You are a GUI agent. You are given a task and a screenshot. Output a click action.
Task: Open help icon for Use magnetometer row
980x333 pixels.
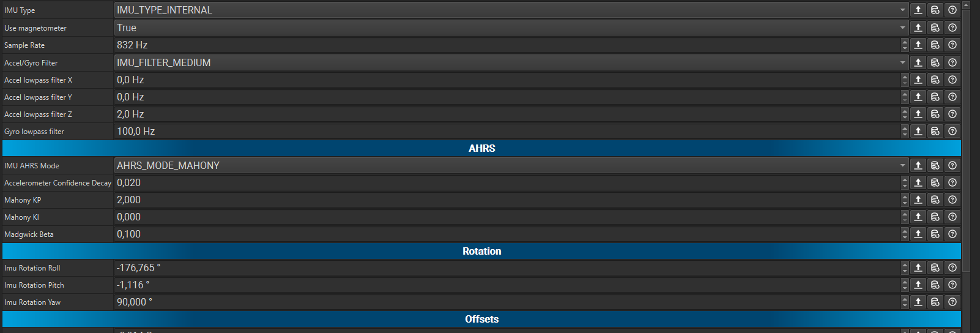952,28
